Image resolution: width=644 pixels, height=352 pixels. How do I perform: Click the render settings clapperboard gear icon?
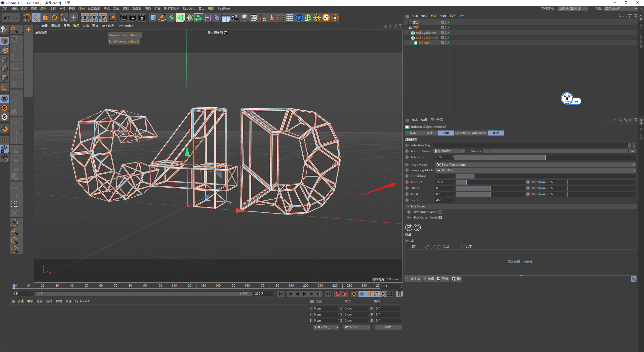[142, 18]
